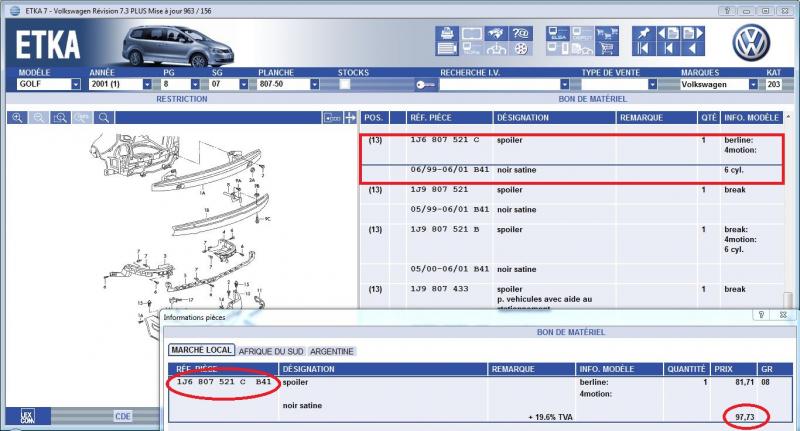Click the move splitter arrows icon
This screenshot has width=800, height=431.
pos(350,118)
